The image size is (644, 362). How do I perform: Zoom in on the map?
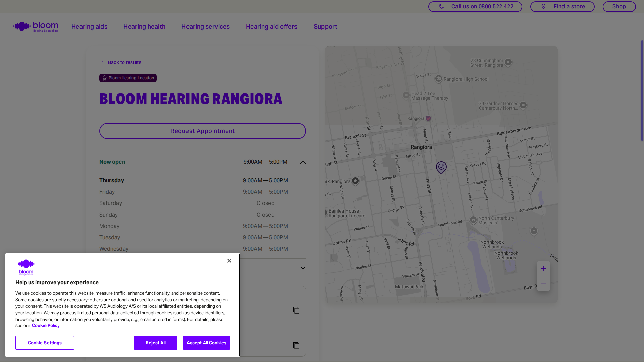tap(543, 268)
